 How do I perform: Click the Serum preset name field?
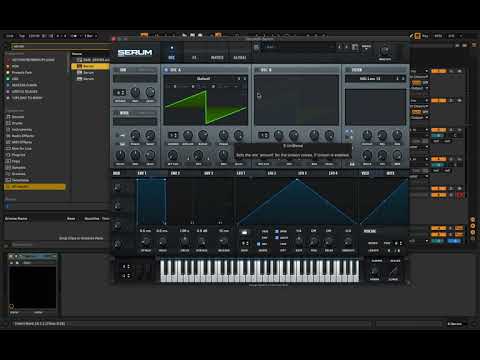coord(299,47)
